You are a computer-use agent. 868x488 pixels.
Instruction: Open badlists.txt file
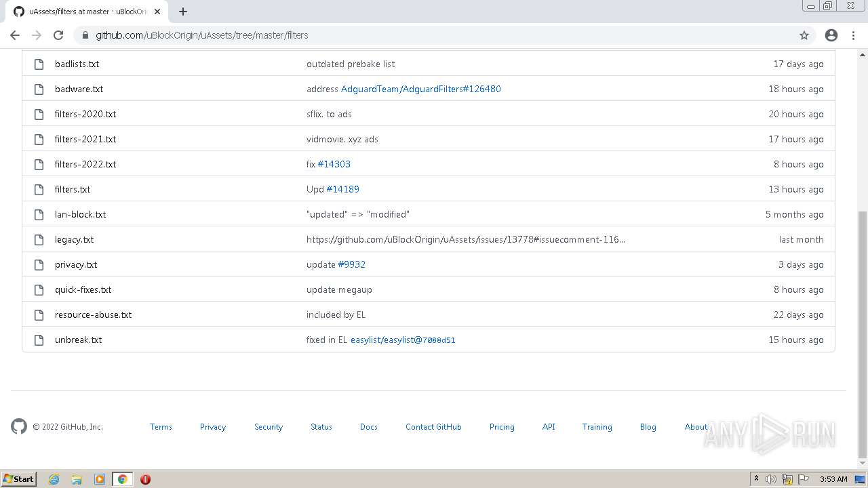tap(77, 64)
